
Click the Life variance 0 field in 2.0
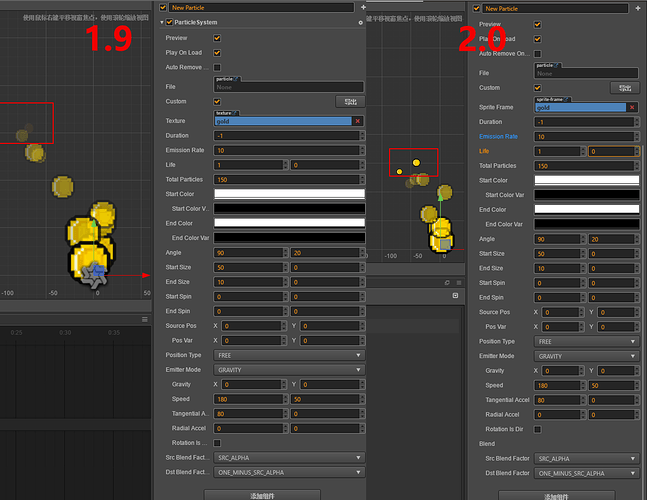click(612, 151)
